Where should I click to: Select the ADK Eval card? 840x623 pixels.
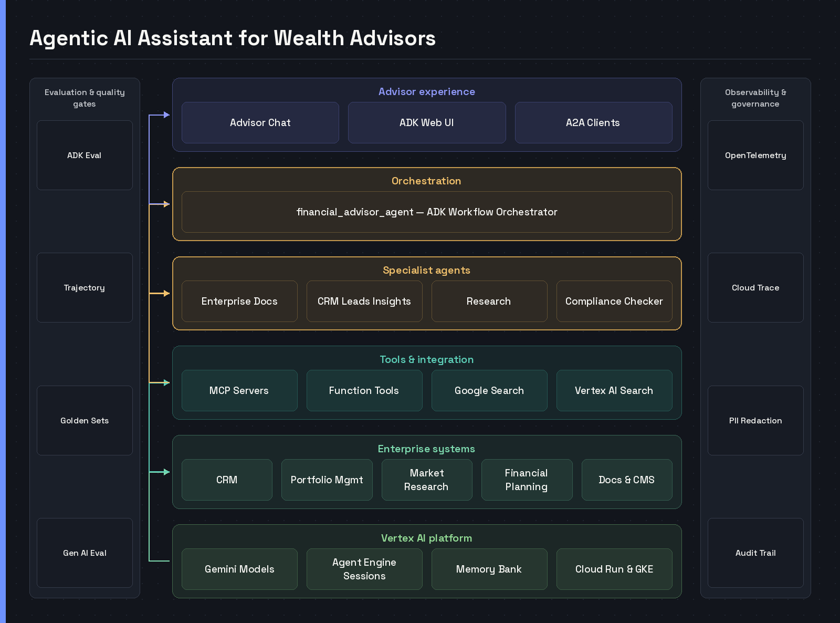(x=85, y=155)
